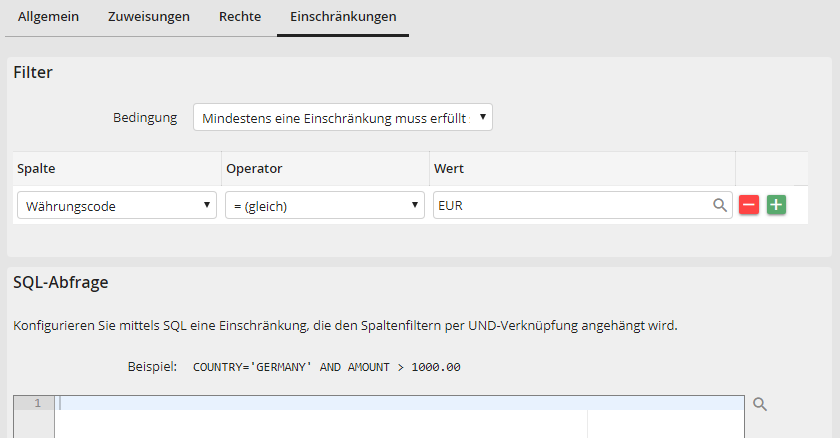
Task: Click the search magnifier inside the Wert field
Action: (x=719, y=205)
